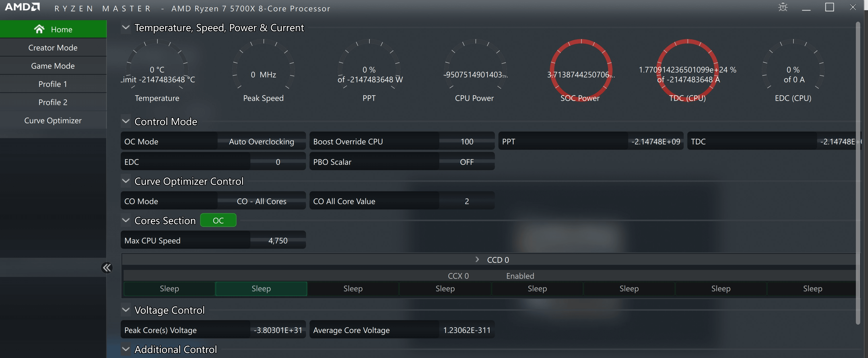Click the OC Mode label
The image size is (868, 358).
coord(141,142)
